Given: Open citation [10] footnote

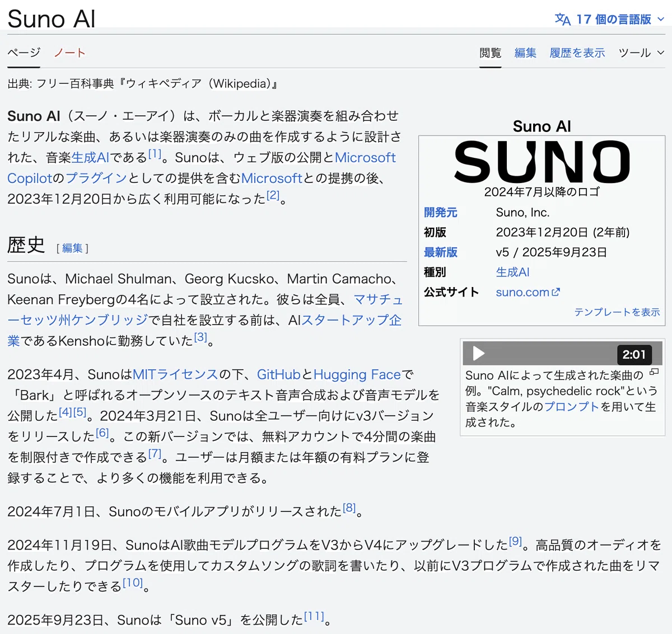Looking at the screenshot, I should [133, 583].
